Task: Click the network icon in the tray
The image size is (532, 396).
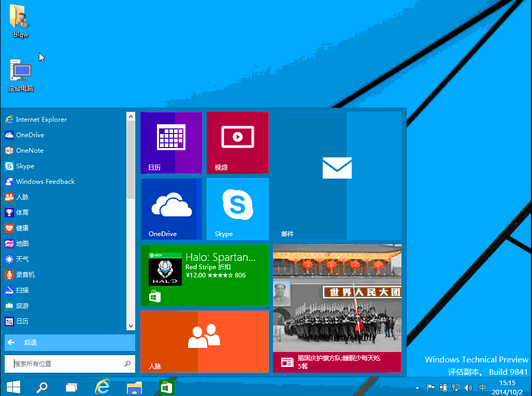Action: click(x=456, y=387)
